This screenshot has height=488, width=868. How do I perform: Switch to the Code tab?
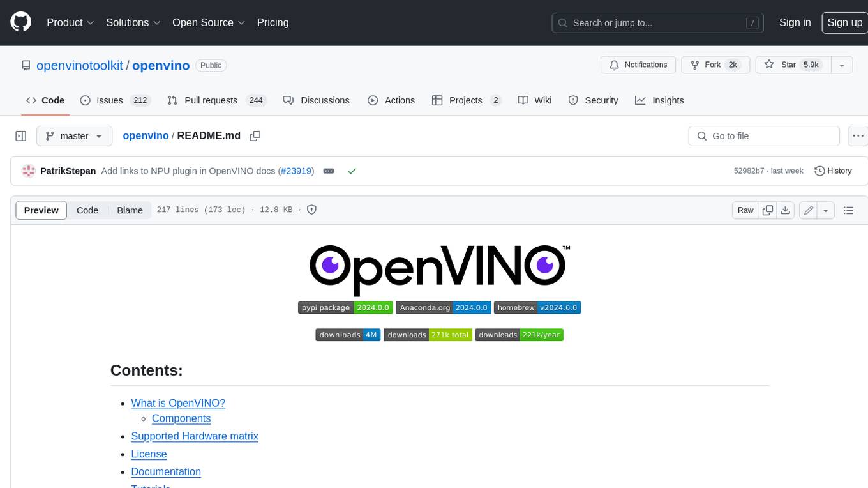click(45, 100)
